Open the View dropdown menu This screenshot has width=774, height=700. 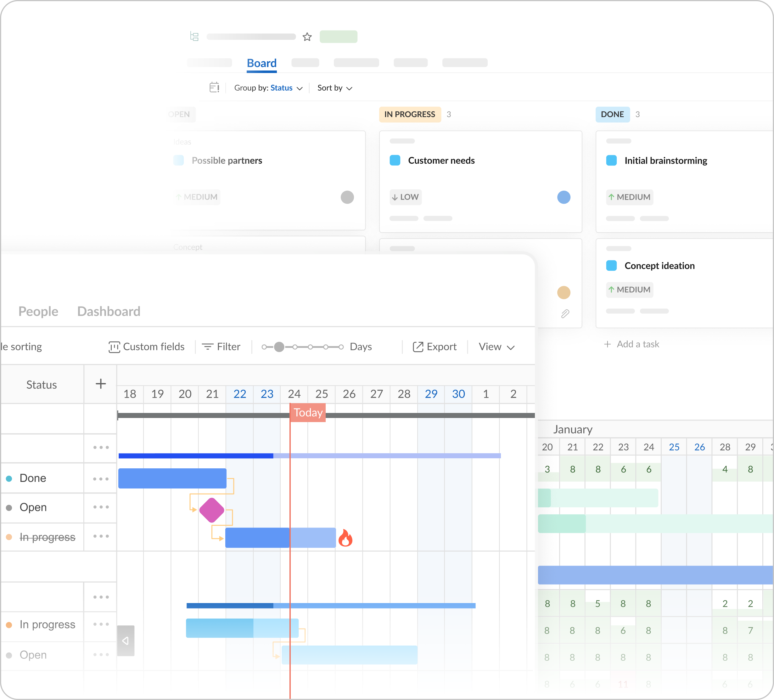pyautogui.click(x=496, y=347)
